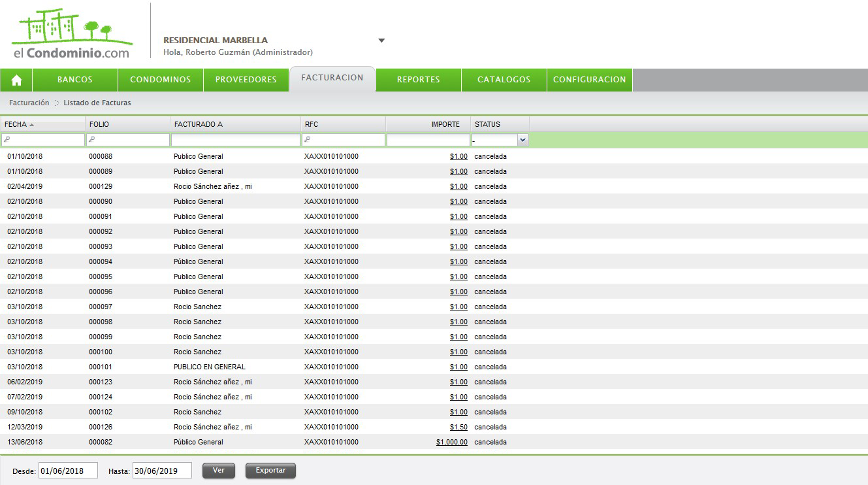Select folio cell 000099
The image size is (868, 485).
click(101, 337)
